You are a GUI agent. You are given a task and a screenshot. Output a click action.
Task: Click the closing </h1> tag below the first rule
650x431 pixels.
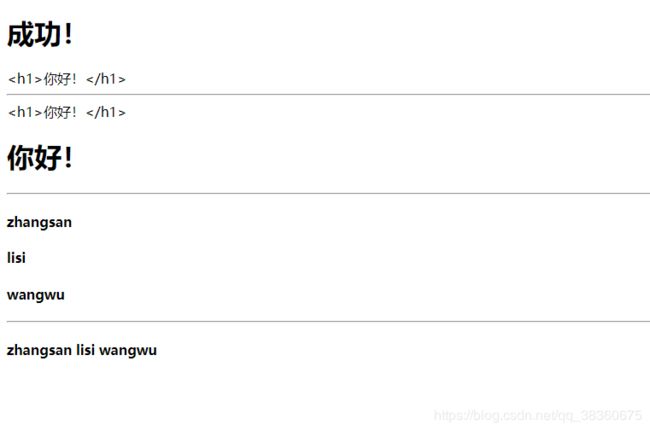click(106, 112)
